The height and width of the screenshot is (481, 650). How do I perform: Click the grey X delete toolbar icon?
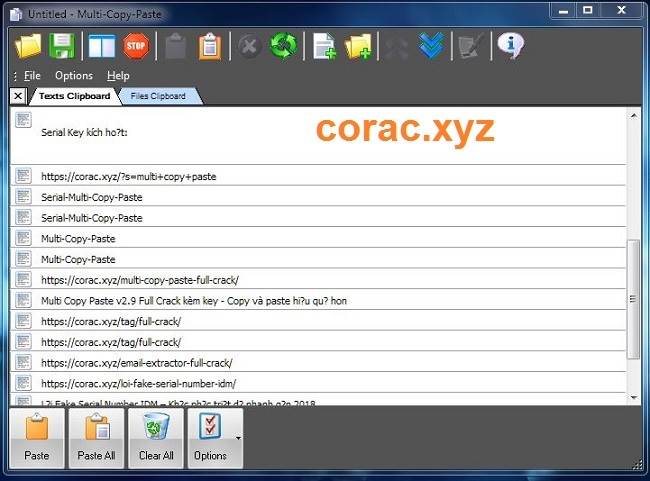point(250,46)
